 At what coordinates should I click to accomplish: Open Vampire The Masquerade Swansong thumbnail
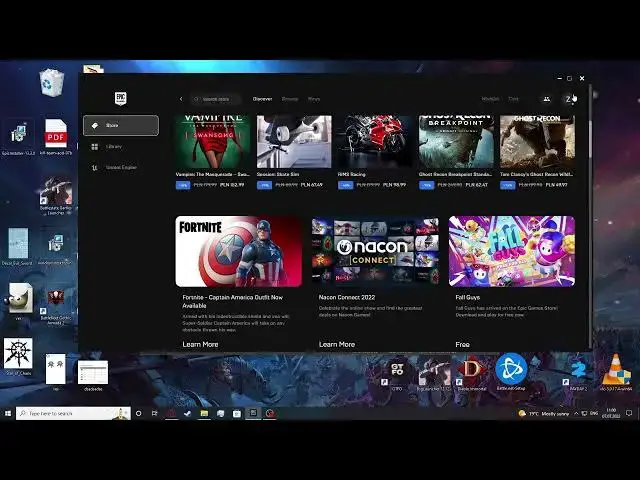[x=213, y=142]
